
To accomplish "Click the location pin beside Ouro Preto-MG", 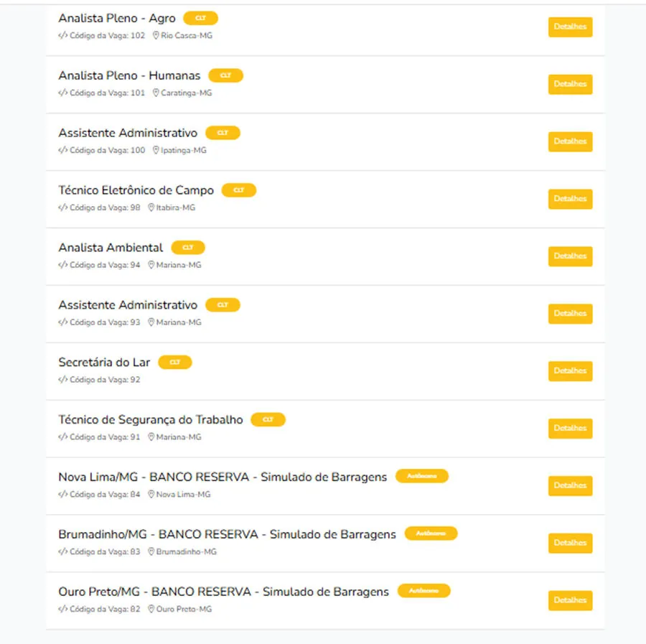I will pyautogui.click(x=151, y=609).
